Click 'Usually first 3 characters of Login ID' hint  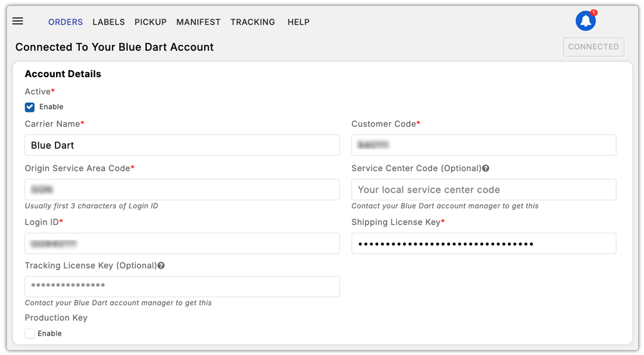pos(91,206)
